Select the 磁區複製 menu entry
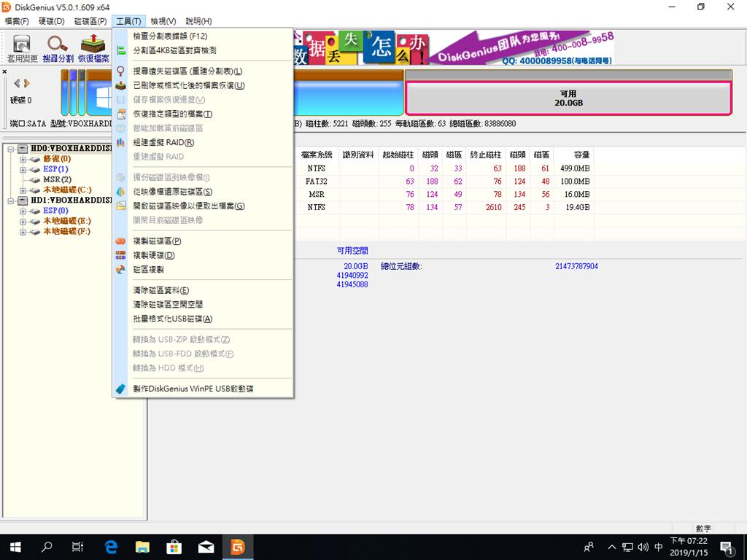 tap(203, 270)
